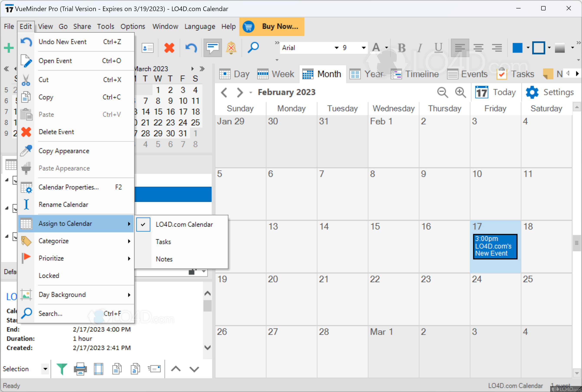
Task: Check LO4D.com Calendar in the submenu
Action: click(x=184, y=225)
